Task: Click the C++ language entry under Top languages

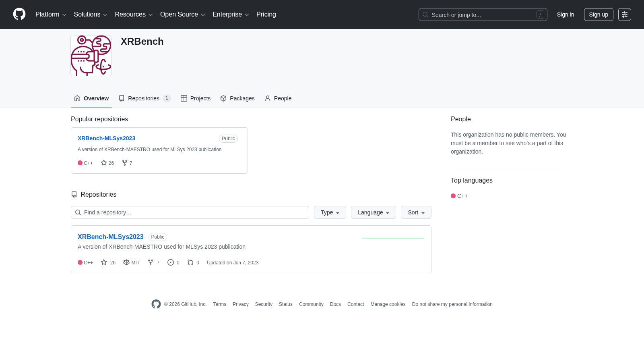Action: pos(459,196)
